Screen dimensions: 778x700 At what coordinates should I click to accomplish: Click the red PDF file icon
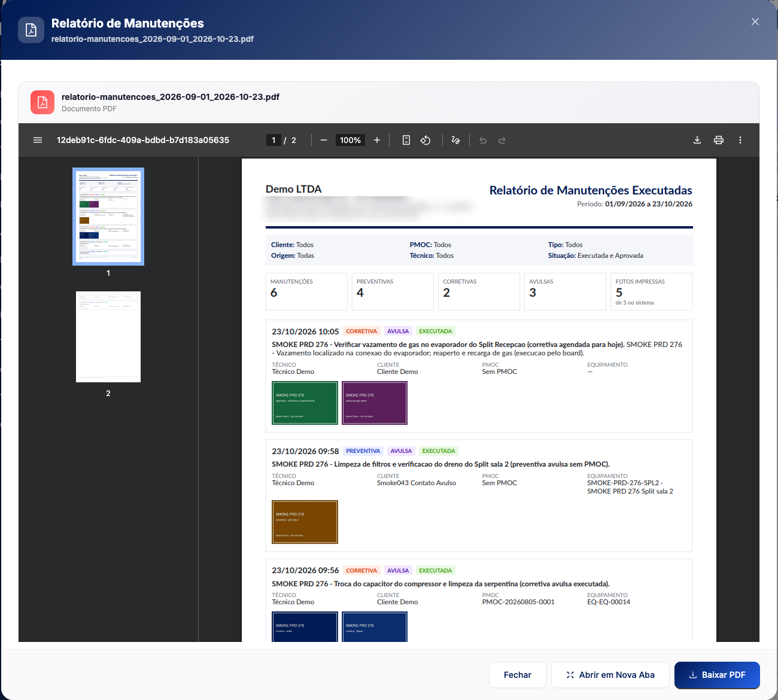click(x=42, y=102)
